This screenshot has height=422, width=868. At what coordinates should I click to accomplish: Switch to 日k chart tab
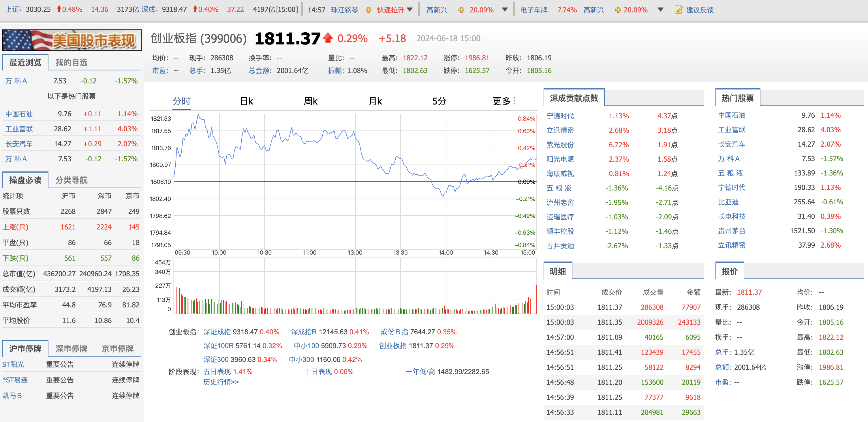[x=246, y=101]
